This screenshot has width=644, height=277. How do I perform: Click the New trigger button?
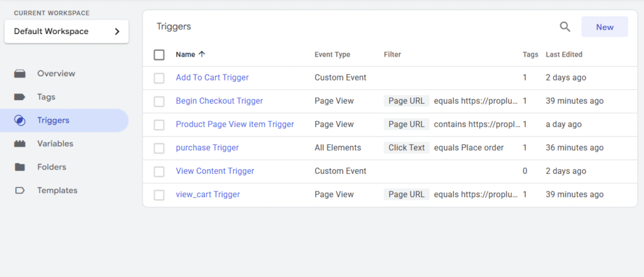click(x=604, y=27)
